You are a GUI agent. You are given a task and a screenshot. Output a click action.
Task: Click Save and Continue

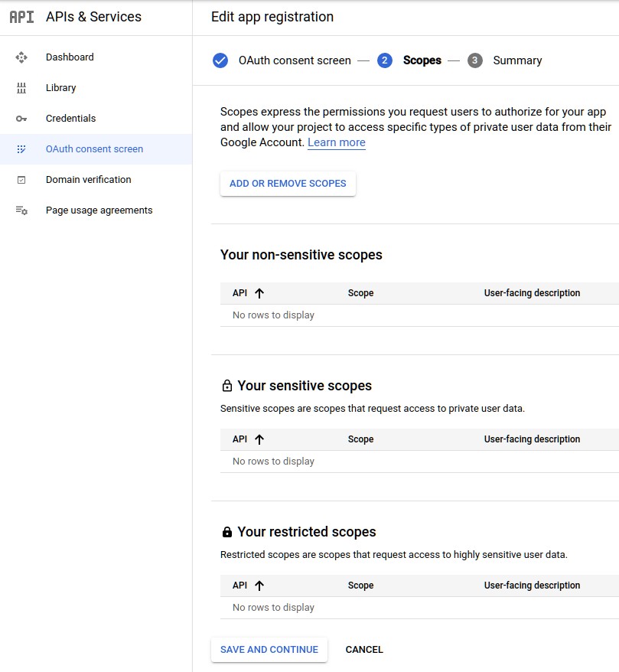click(x=269, y=650)
